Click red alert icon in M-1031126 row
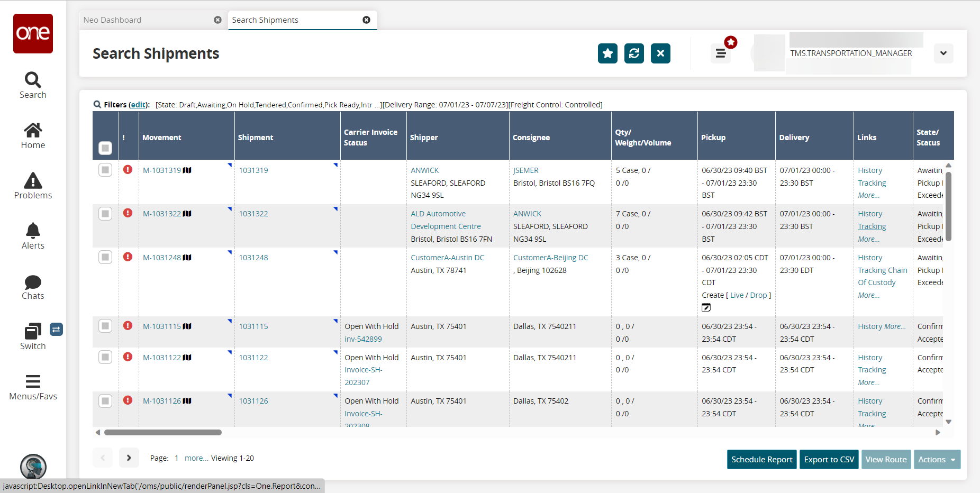The width and height of the screenshot is (980, 493). click(x=128, y=400)
